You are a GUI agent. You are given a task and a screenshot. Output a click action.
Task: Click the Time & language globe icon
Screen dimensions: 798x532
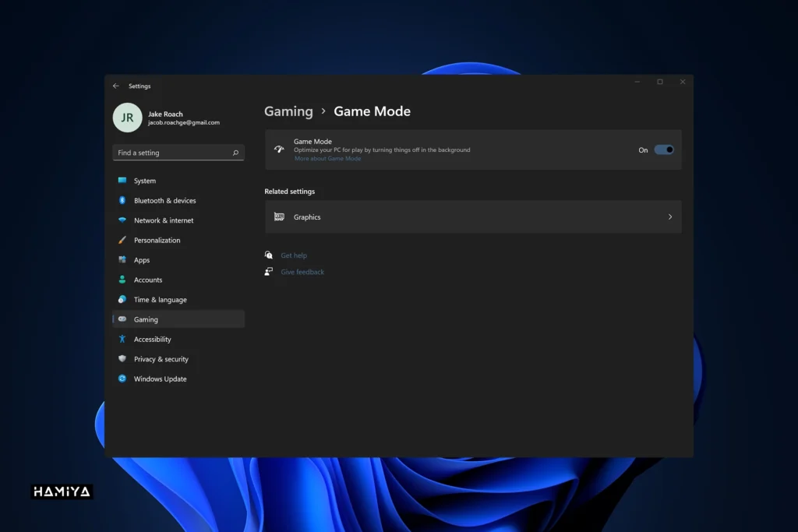click(122, 300)
